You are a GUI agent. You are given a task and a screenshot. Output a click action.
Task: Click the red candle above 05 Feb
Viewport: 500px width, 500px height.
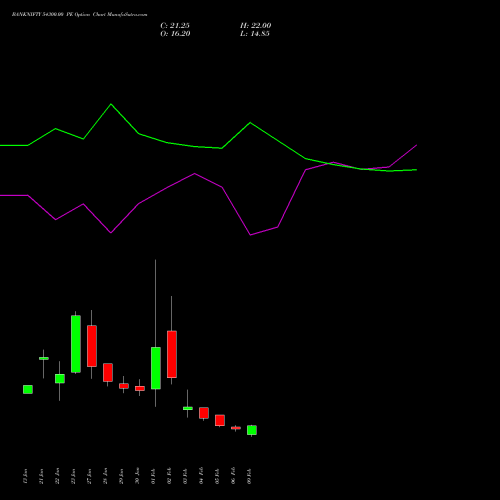pyautogui.click(x=220, y=420)
